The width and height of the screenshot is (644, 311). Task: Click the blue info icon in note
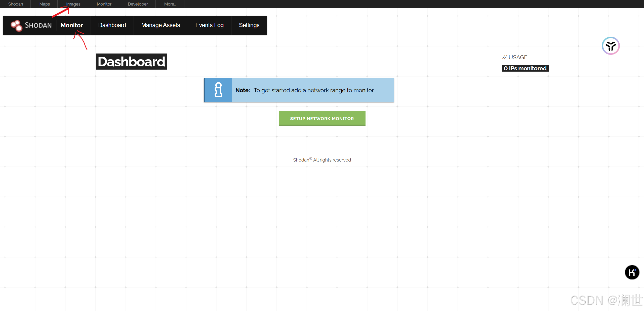pyautogui.click(x=218, y=90)
